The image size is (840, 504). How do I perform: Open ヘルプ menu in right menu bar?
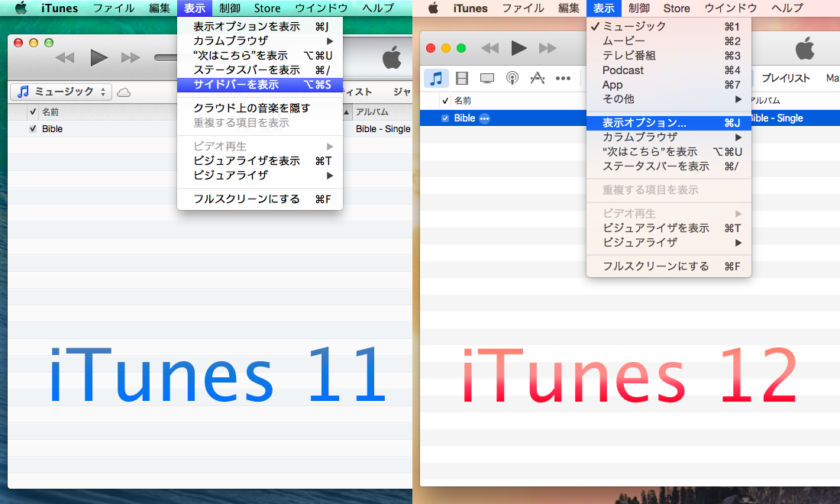point(787,8)
